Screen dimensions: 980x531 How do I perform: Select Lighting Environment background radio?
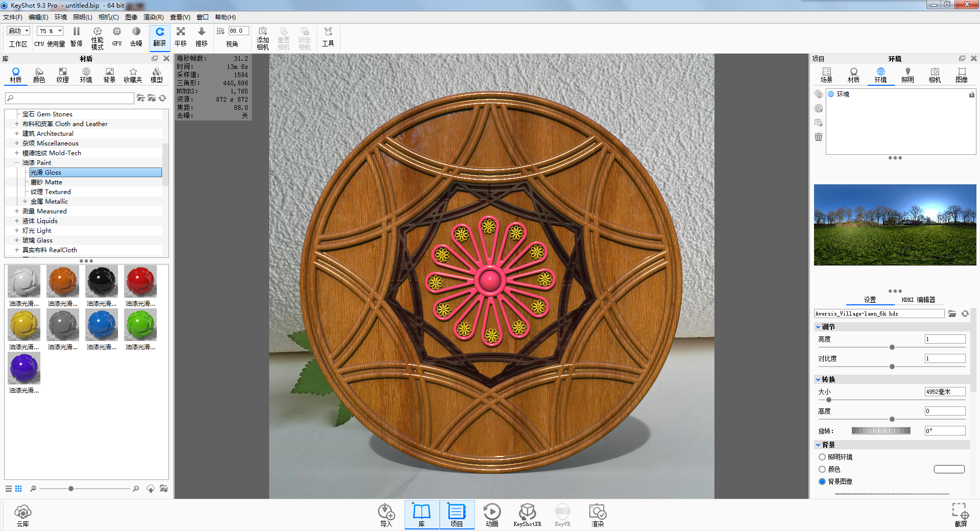point(822,457)
